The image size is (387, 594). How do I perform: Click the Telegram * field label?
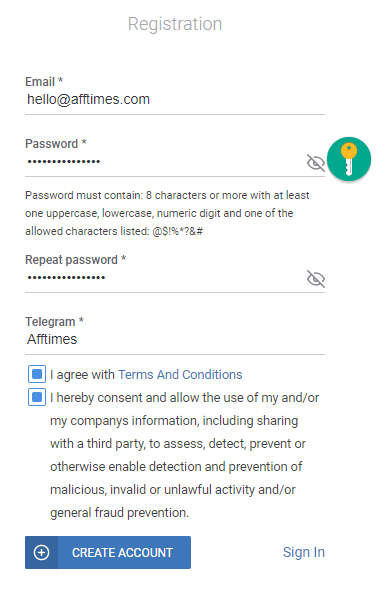point(54,322)
